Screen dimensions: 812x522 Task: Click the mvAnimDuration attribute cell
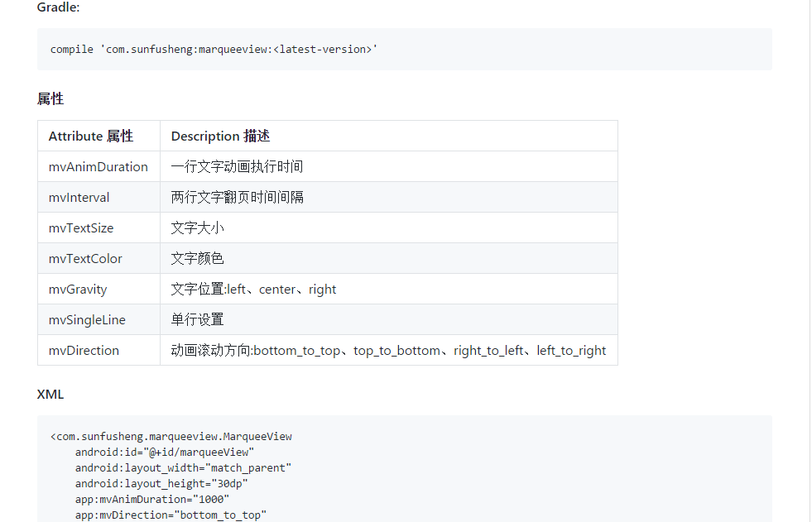[98, 166]
